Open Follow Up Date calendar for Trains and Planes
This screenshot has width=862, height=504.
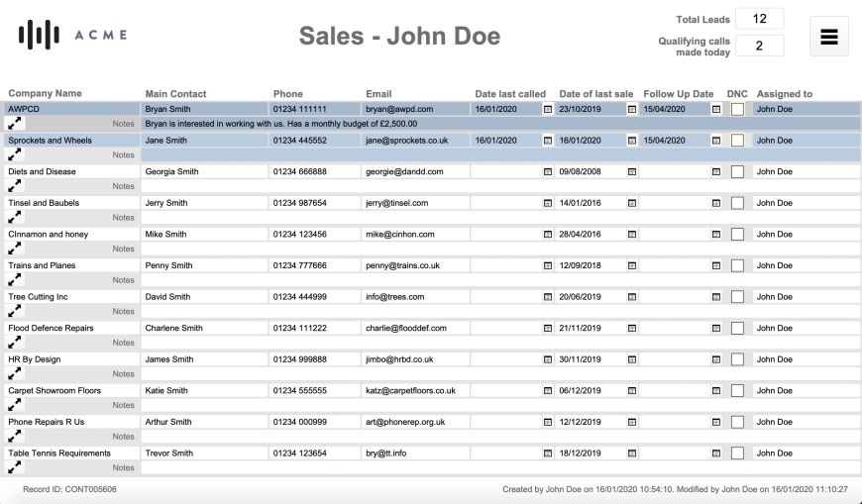(x=715, y=266)
